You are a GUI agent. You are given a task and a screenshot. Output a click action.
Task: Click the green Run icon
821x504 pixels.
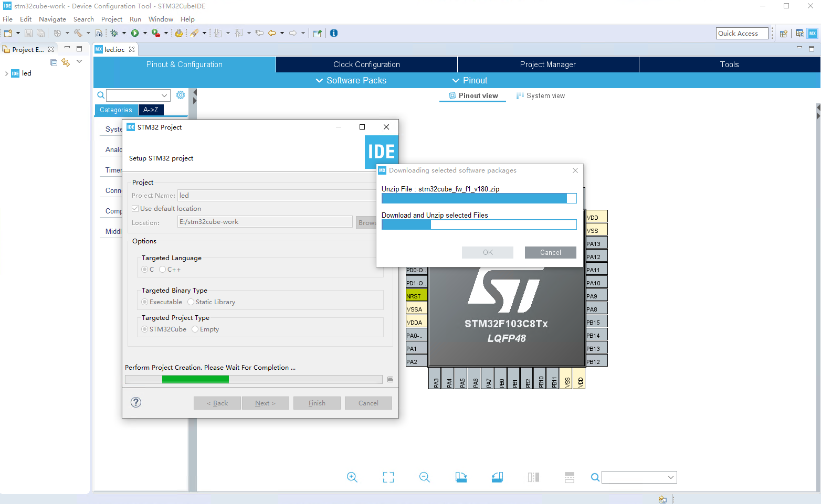[135, 33]
